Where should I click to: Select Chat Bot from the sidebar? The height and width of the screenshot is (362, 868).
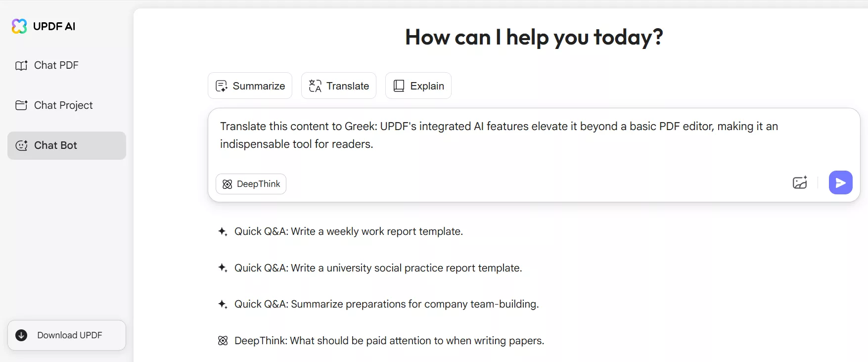pyautogui.click(x=55, y=145)
